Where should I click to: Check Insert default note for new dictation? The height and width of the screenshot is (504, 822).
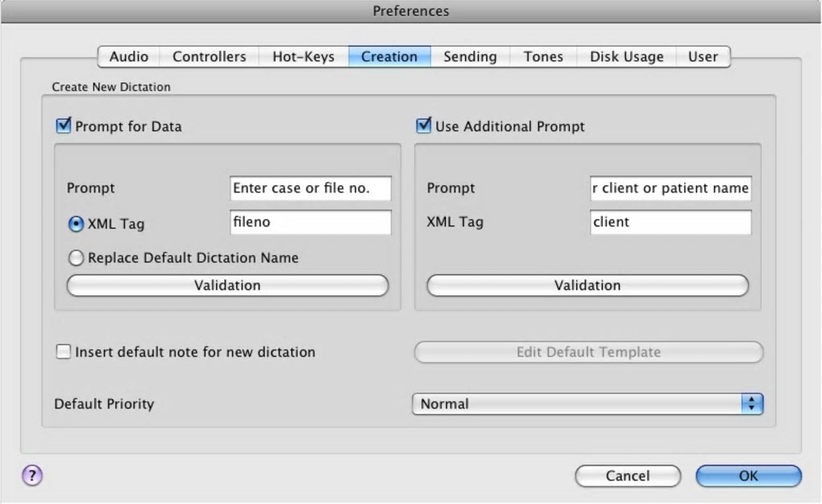pyautogui.click(x=64, y=352)
